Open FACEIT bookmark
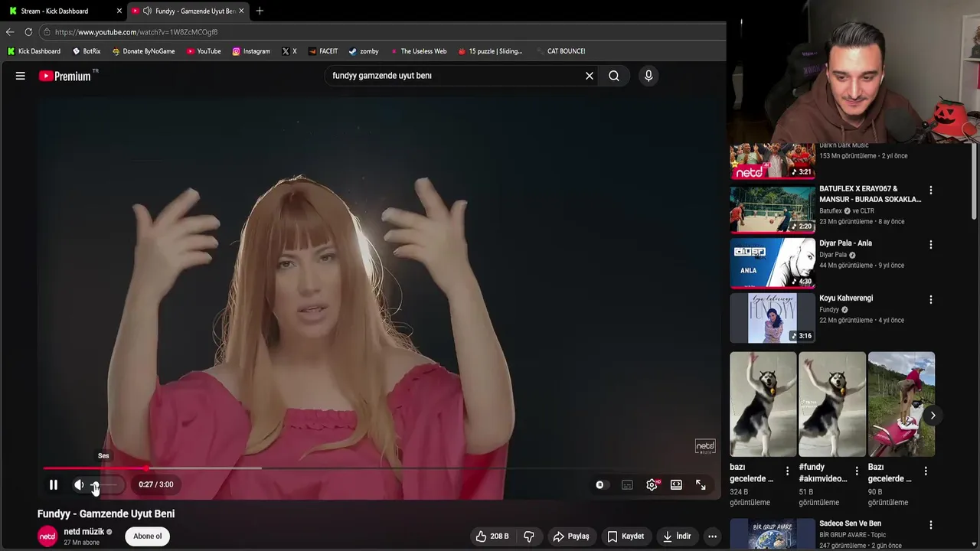The image size is (980, 551). tap(323, 51)
